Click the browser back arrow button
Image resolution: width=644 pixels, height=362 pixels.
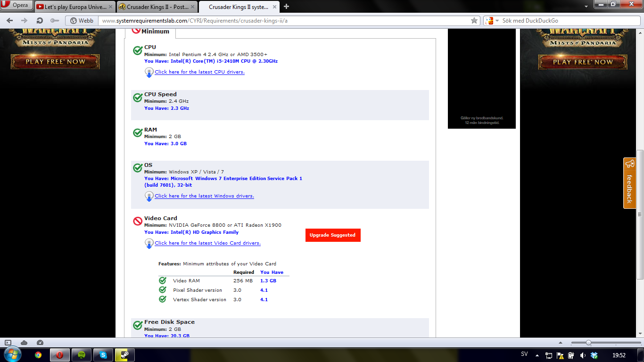coord(10,21)
